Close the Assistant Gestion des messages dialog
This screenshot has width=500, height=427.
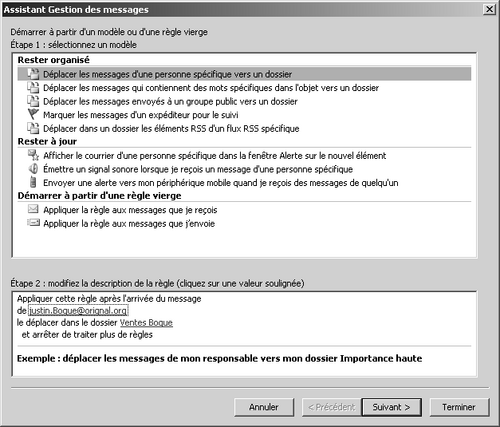pos(489,9)
